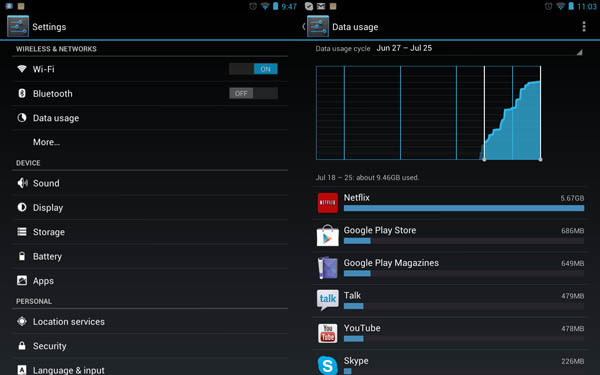Tap the Google Play Magazines app icon
This screenshot has height=375, width=600.
tap(328, 268)
